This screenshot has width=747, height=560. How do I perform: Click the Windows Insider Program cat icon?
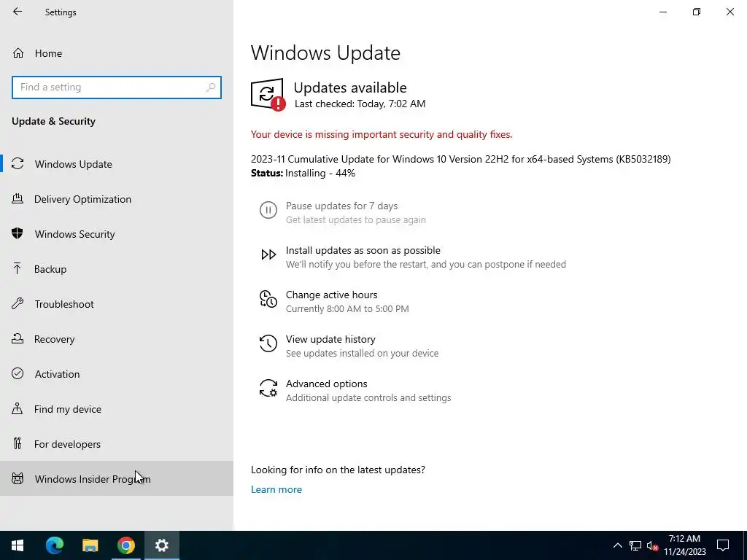click(18, 478)
